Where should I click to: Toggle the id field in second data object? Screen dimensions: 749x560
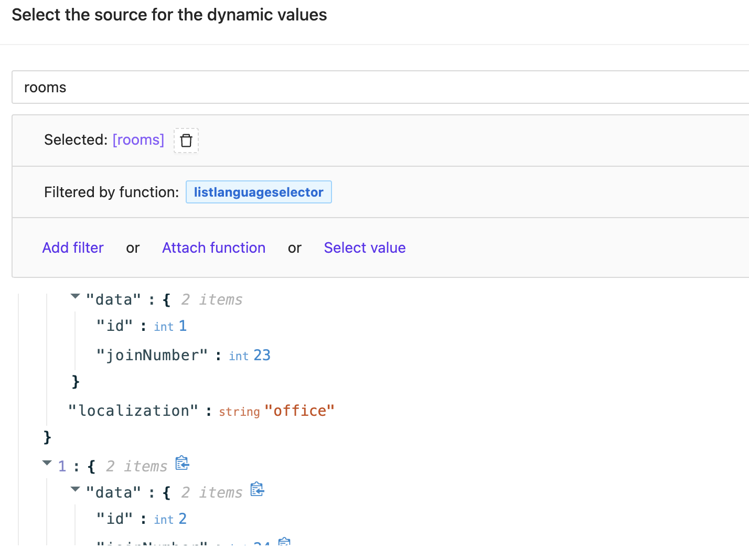pos(116,519)
